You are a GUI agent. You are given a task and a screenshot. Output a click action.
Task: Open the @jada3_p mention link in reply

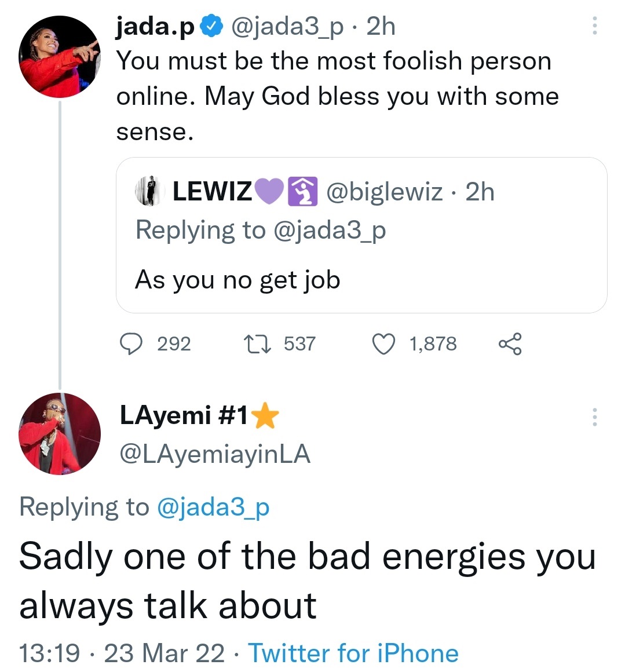coord(213,507)
